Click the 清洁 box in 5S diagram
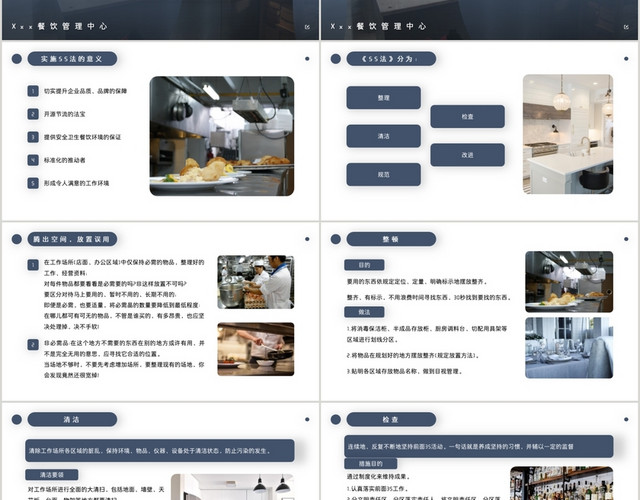Screen dimensions: 640x500 click(384, 136)
